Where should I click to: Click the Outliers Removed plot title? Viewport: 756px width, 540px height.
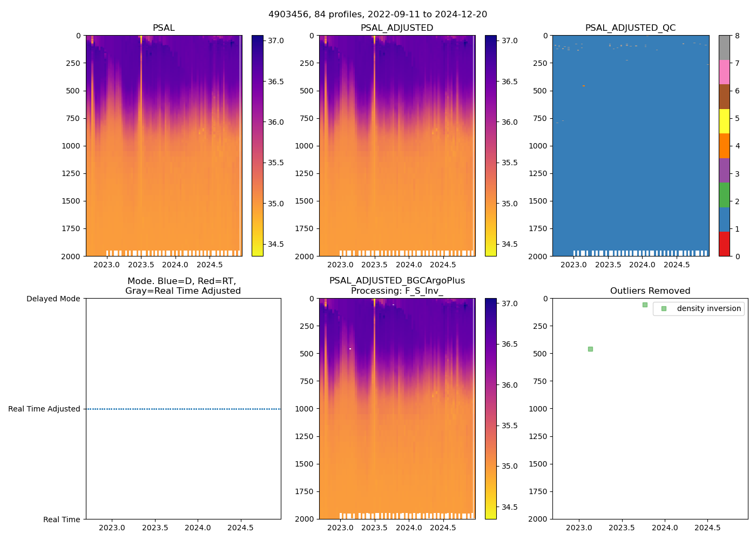tap(650, 291)
